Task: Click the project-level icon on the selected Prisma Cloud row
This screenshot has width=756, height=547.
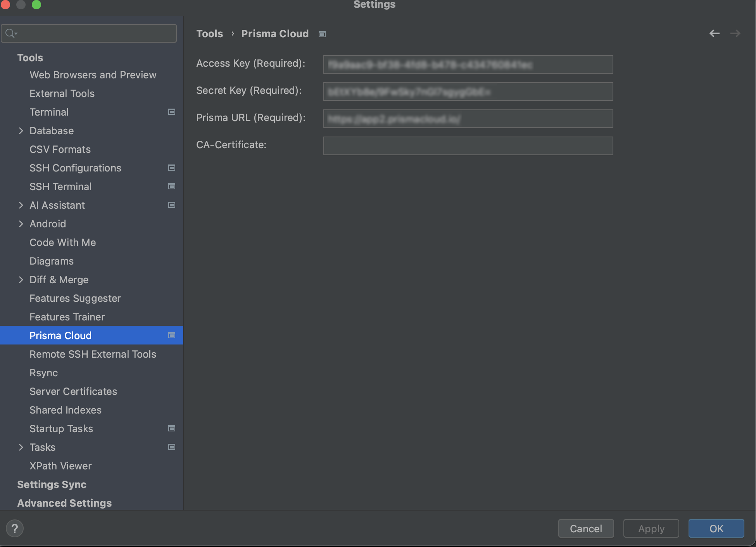Action: click(172, 336)
